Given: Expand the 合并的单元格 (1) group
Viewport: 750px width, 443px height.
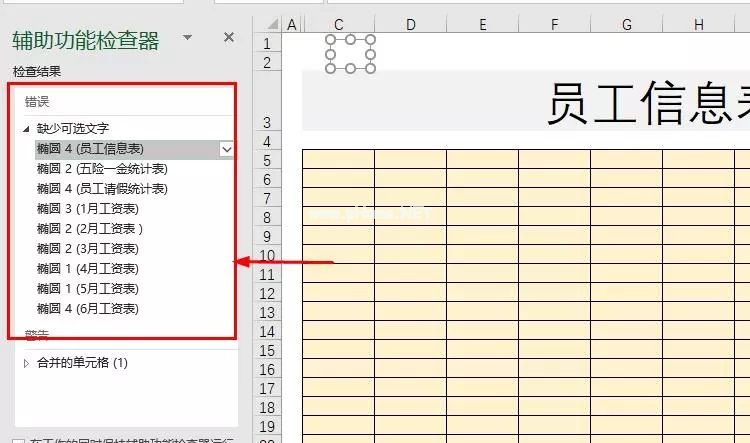Looking at the screenshot, I should pyautogui.click(x=27, y=363).
